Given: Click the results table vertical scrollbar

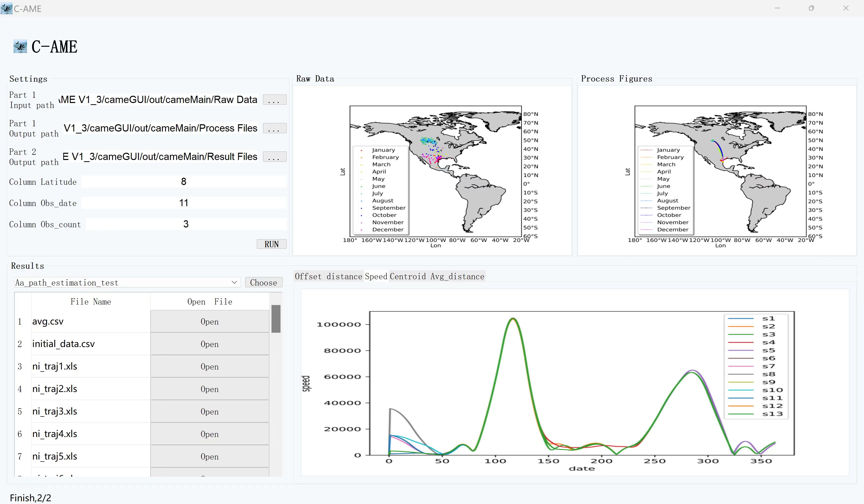Looking at the screenshot, I should [276, 318].
